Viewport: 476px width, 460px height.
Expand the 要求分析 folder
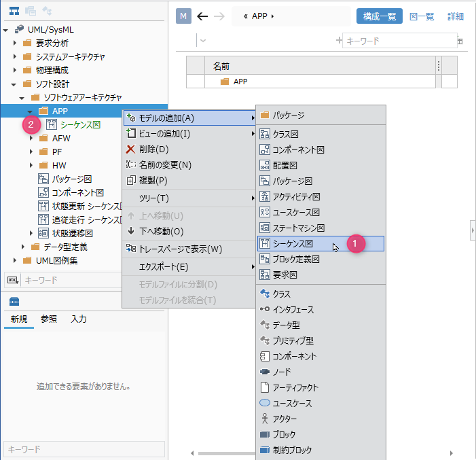(x=14, y=43)
